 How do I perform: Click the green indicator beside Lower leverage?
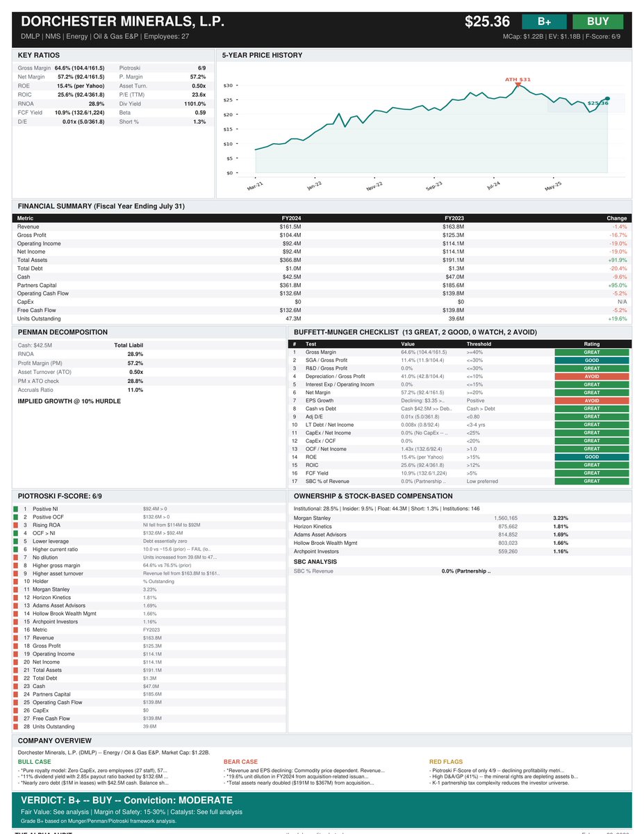tap(16, 541)
